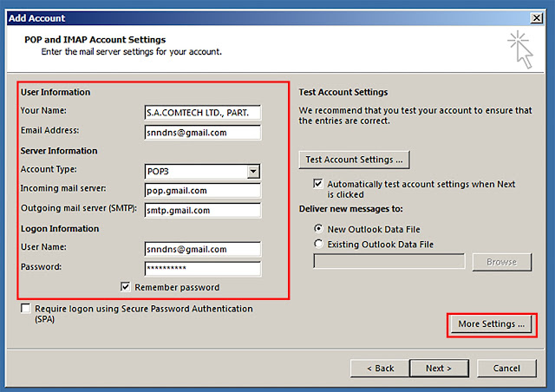This screenshot has height=392, width=555.
Task: Click the Back button
Action: coord(380,369)
